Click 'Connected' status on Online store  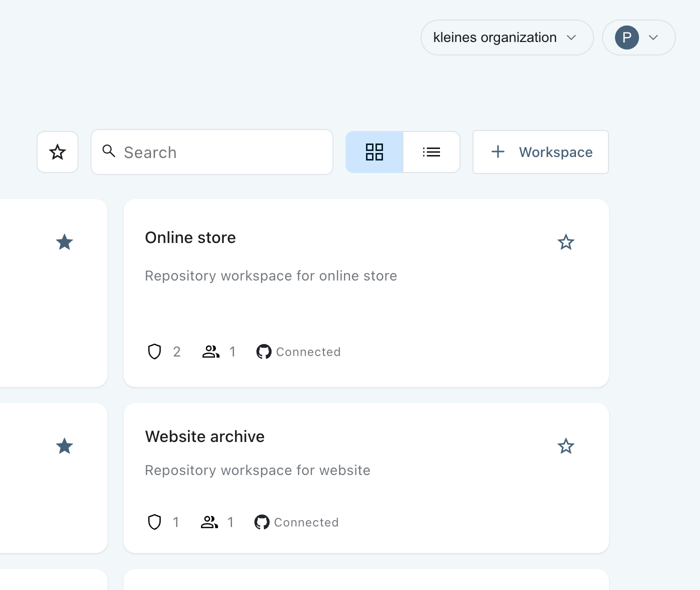(308, 352)
